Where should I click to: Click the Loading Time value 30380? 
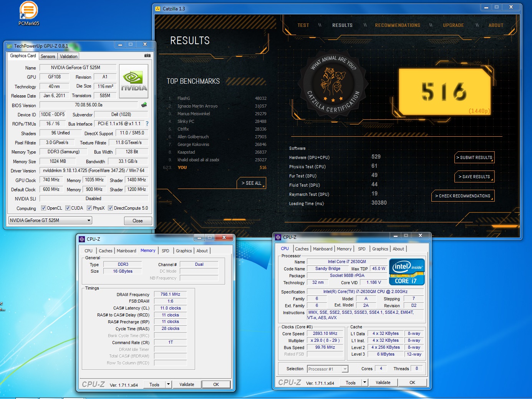(x=379, y=203)
